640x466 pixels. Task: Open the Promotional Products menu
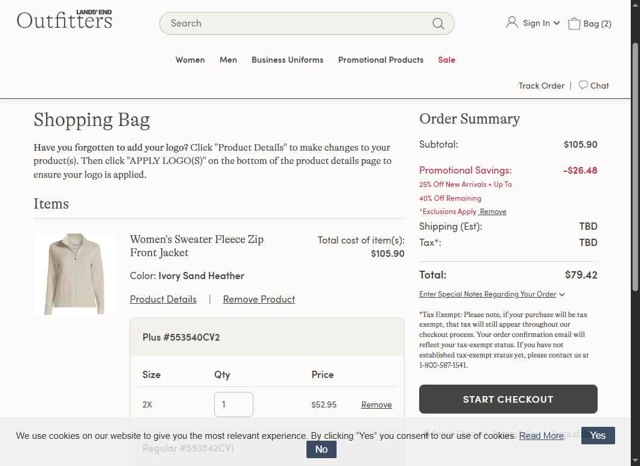coord(380,60)
